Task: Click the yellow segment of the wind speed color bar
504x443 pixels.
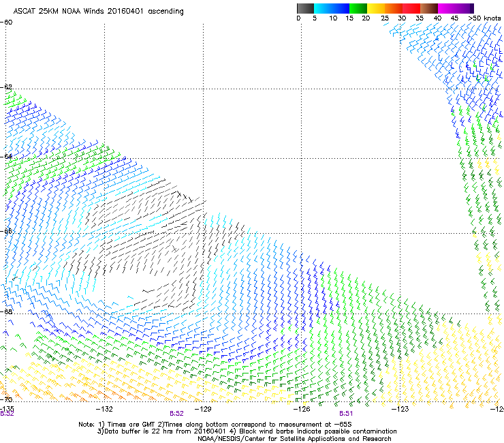Action: pyautogui.click(x=376, y=8)
